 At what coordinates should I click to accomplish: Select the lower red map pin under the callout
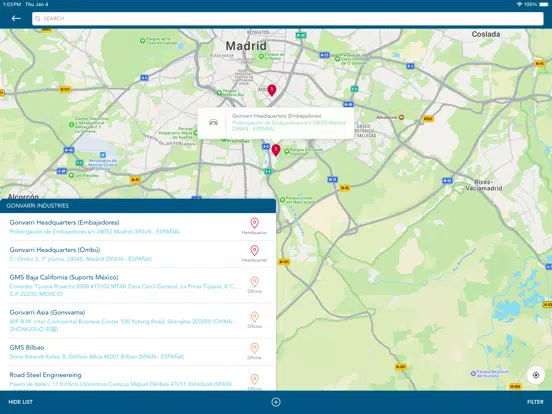(276, 150)
